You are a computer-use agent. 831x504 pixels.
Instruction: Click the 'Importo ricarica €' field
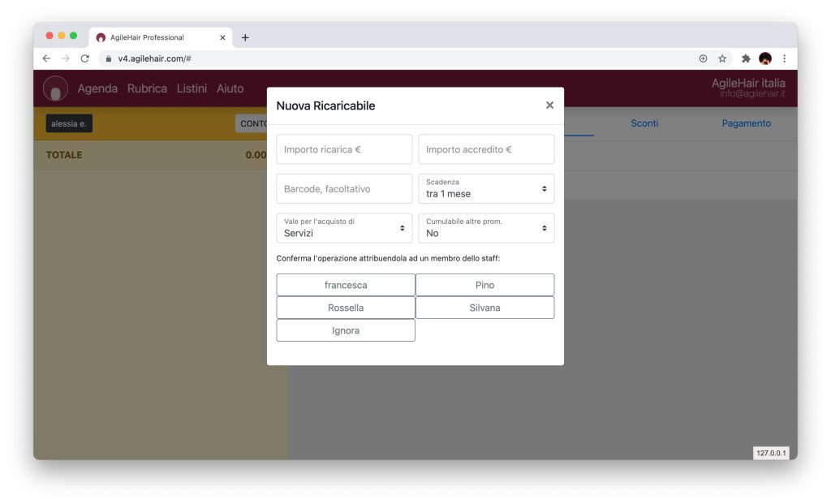click(344, 149)
